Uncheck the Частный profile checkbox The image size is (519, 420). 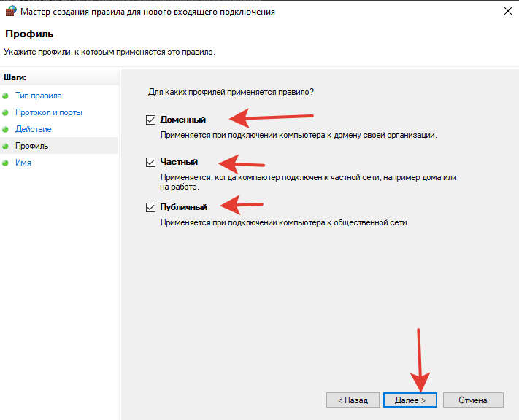(151, 162)
